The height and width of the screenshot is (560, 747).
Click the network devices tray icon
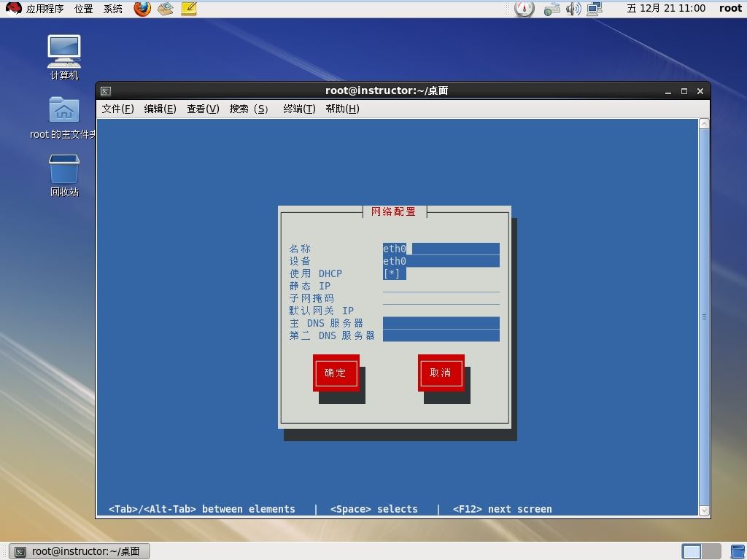[551, 9]
